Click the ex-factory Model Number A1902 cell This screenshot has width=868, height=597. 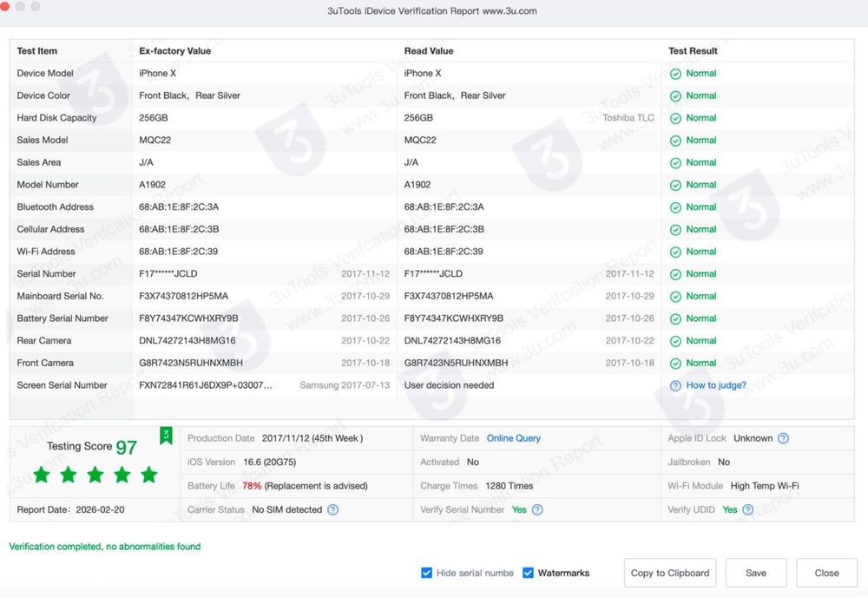tap(152, 185)
